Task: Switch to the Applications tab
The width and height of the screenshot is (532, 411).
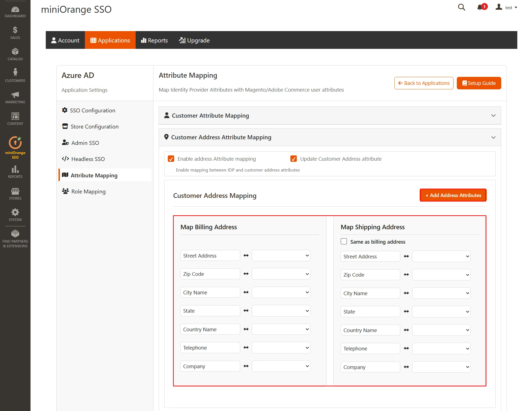Action: point(110,40)
